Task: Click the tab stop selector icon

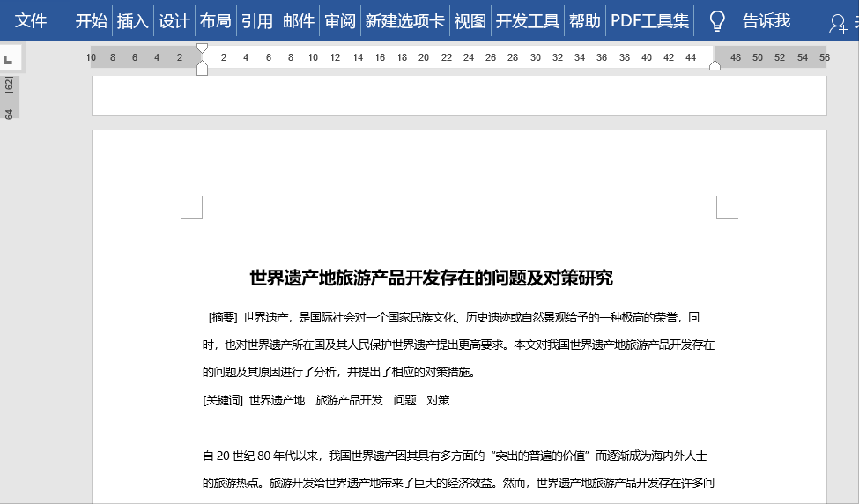Action: pos(9,59)
